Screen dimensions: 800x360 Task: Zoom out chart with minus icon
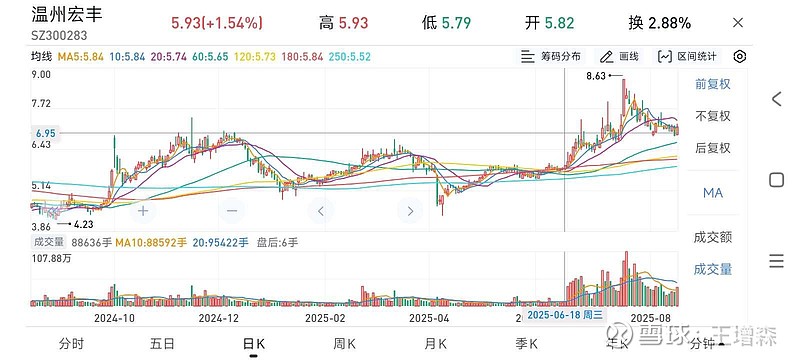point(232,211)
